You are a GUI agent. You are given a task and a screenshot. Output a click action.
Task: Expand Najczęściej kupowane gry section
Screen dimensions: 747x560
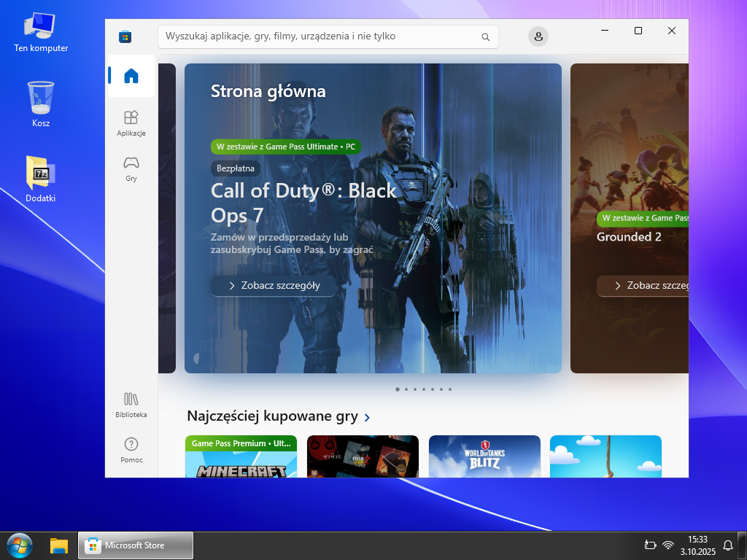point(367,417)
